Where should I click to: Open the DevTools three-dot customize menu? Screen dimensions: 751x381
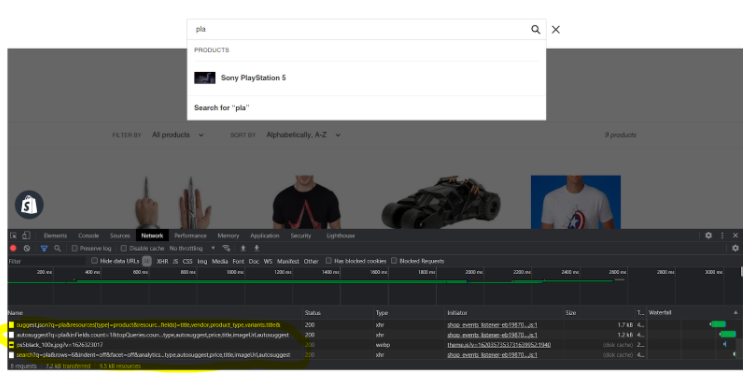pos(722,235)
